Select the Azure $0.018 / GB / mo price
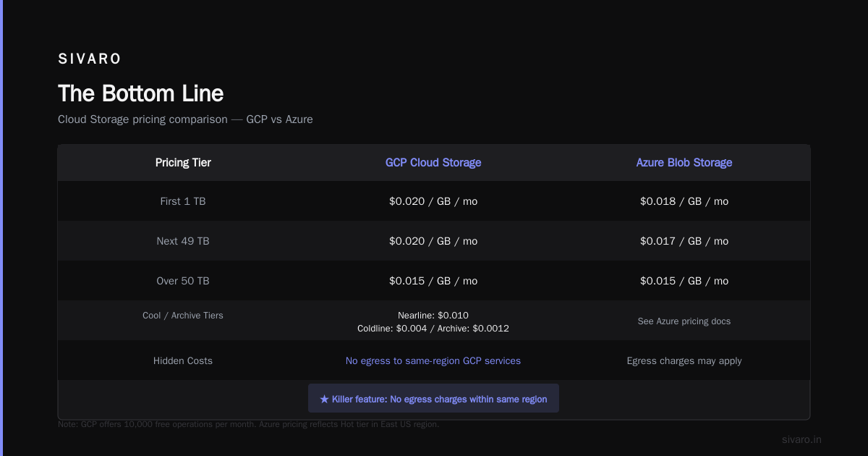The image size is (868, 456). [x=684, y=201]
